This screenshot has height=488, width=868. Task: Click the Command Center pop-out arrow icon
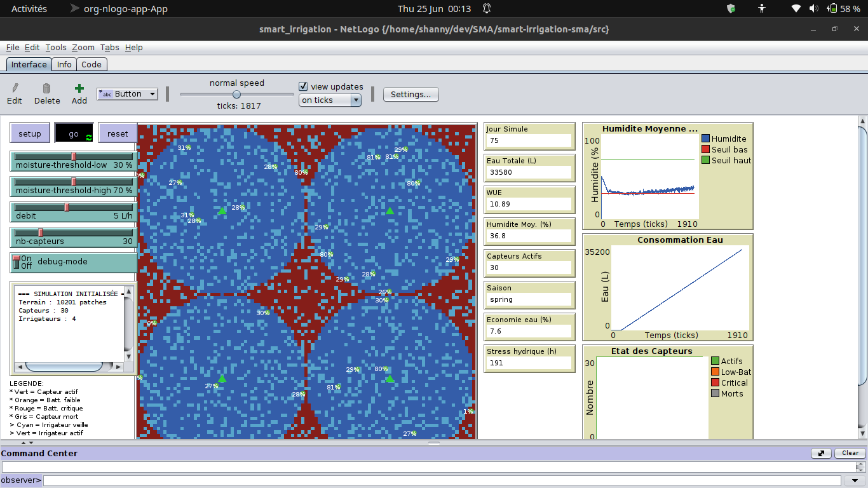pyautogui.click(x=822, y=453)
